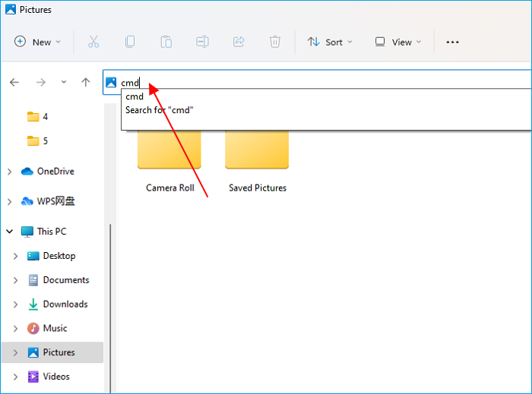Choose Search for "cmd" suggestion
This screenshot has width=532, height=394.
pyautogui.click(x=160, y=110)
